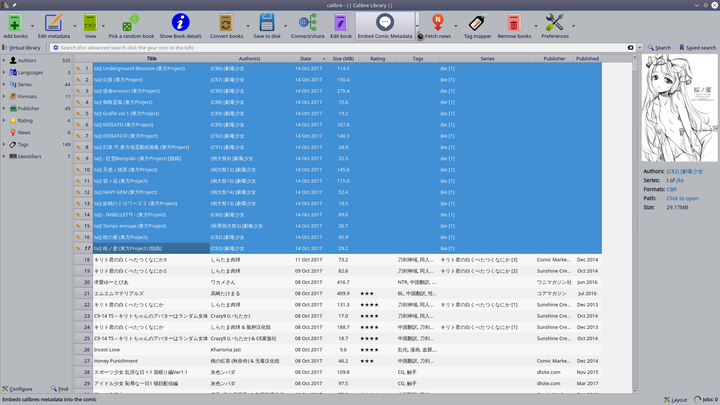Image resolution: width=720 pixels, height=405 pixels.
Task: Click the book cover thumbnail
Action: click(679, 108)
